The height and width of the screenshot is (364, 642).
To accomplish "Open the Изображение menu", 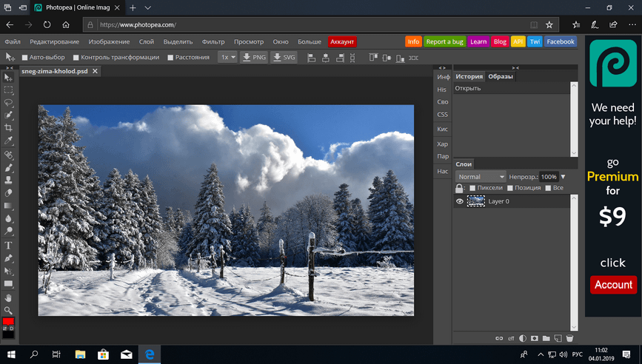I will point(109,41).
